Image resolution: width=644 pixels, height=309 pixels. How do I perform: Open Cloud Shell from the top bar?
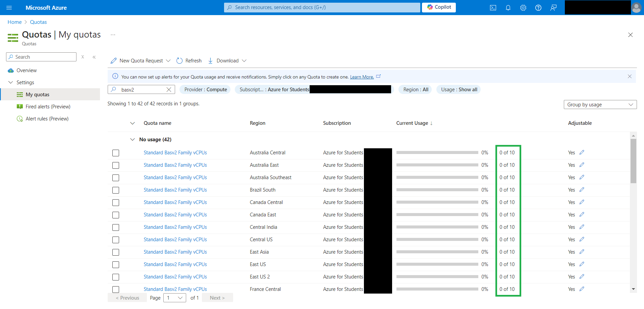(x=493, y=8)
